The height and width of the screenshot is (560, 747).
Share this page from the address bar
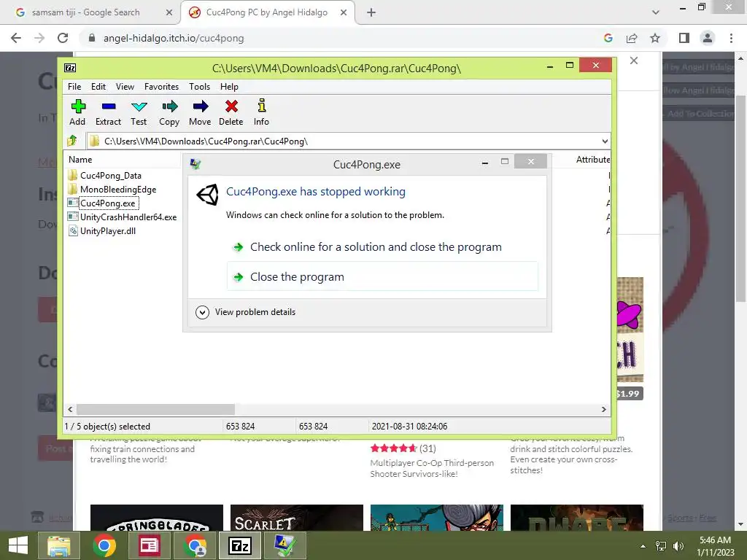[632, 38]
